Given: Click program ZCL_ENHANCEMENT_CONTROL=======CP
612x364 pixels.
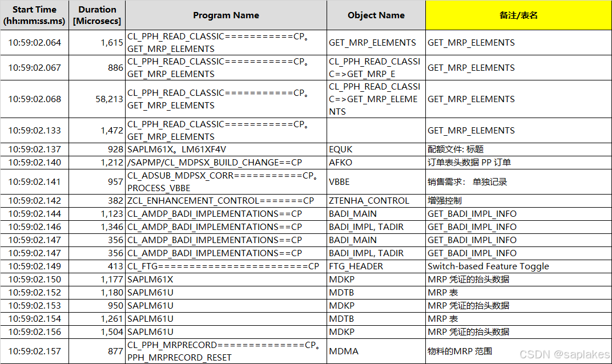Looking at the screenshot, I should pyautogui.click(x=220, y=200).
